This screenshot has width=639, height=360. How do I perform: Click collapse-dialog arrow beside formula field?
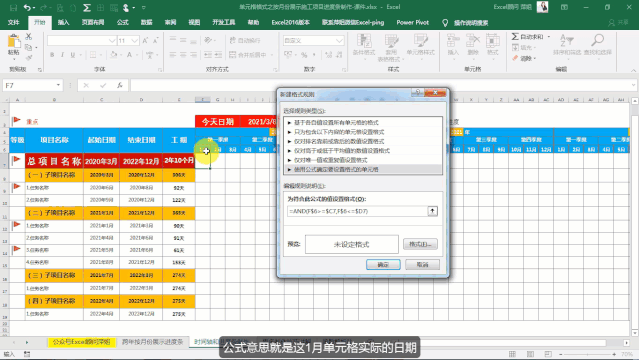432,211
